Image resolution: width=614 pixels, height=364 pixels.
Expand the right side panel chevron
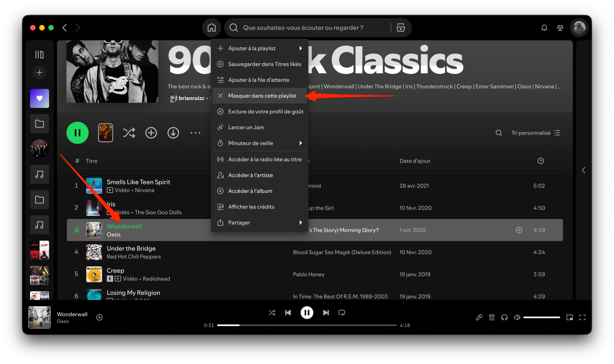click(x=584, y=170)
